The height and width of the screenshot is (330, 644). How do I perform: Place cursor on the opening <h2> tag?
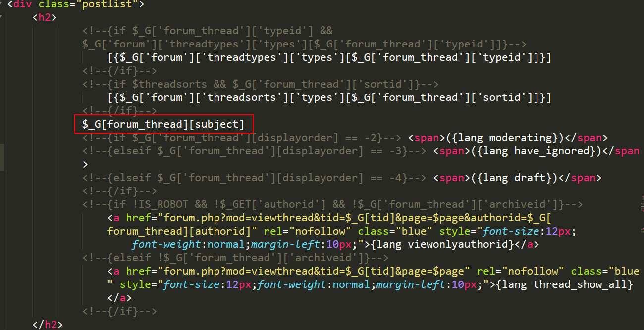[45, 18]
